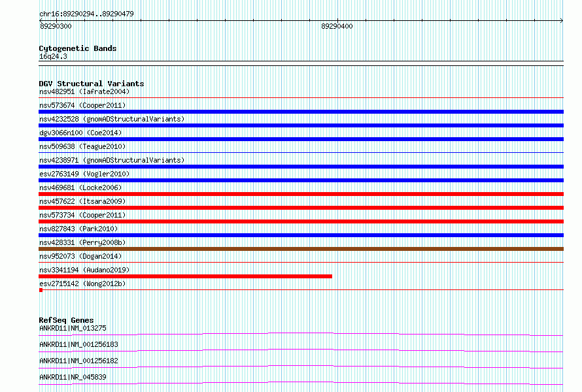Open variant nsv509638 (Teague2010) label
Viewport: 582px width, 392px height.
point(82,146)
